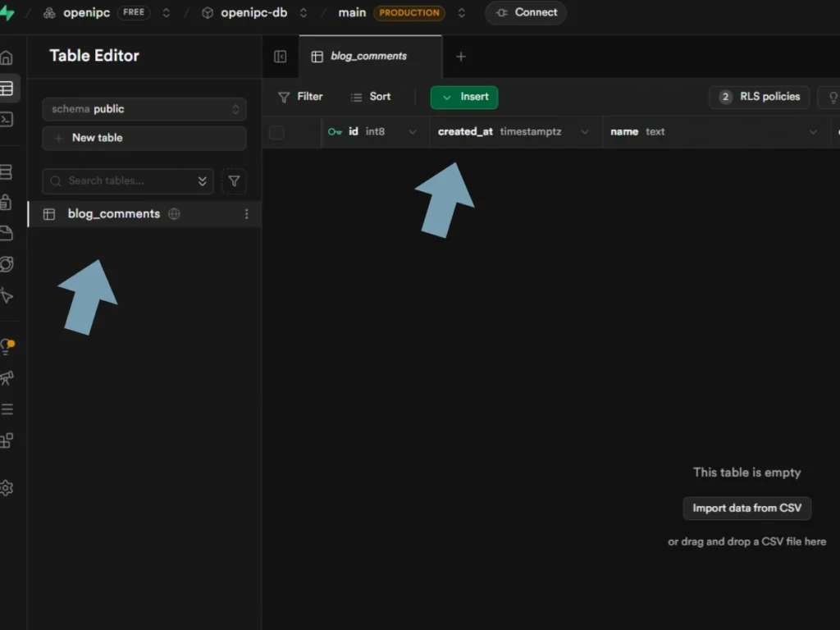Click the id primary key icon
The height and width of the screenshot is (630, 840).
coord(335,132)
